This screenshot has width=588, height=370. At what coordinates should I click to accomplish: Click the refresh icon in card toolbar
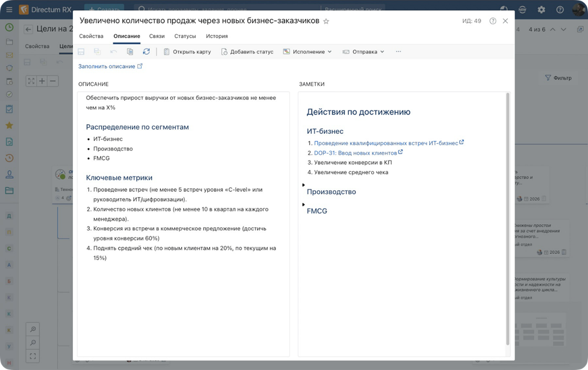pyautogui.click(x=146, y=52)
